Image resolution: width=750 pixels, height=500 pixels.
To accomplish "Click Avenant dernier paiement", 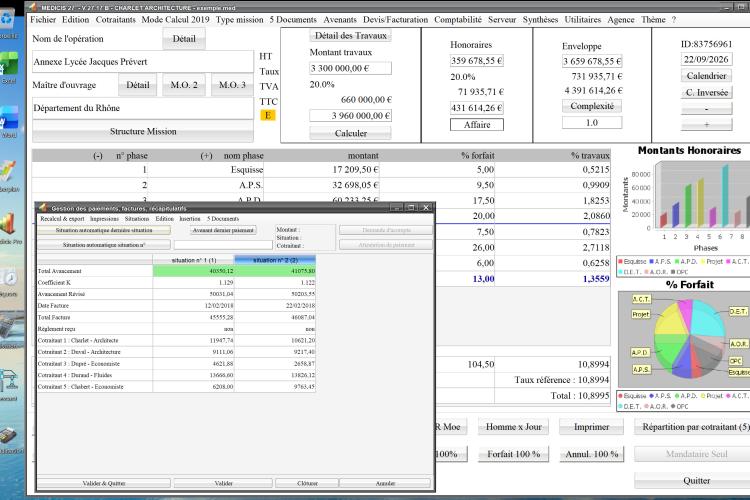I will [x=223, y=230].
